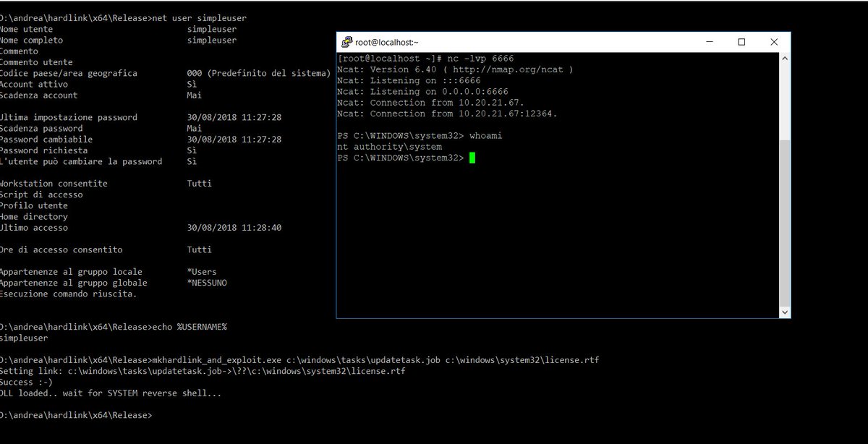Click the 'Workstation consentite' row
868x444 pixels.
pos(106,184)
